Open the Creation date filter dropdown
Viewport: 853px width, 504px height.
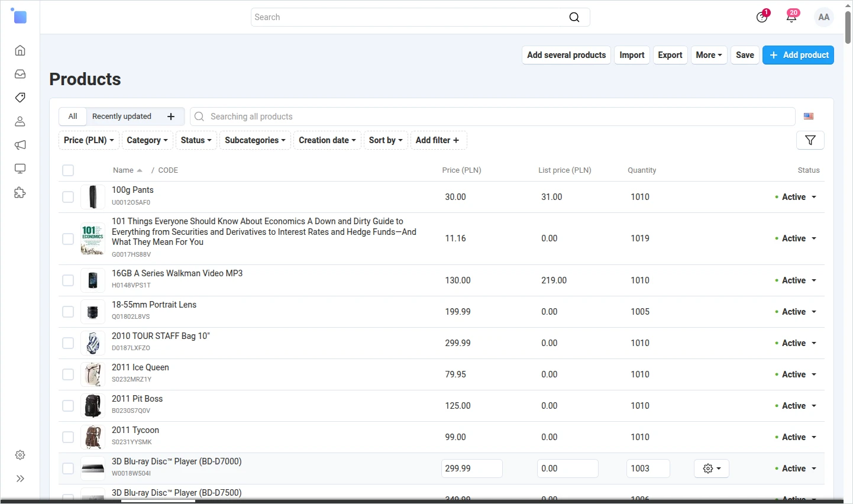coord(327,140)
